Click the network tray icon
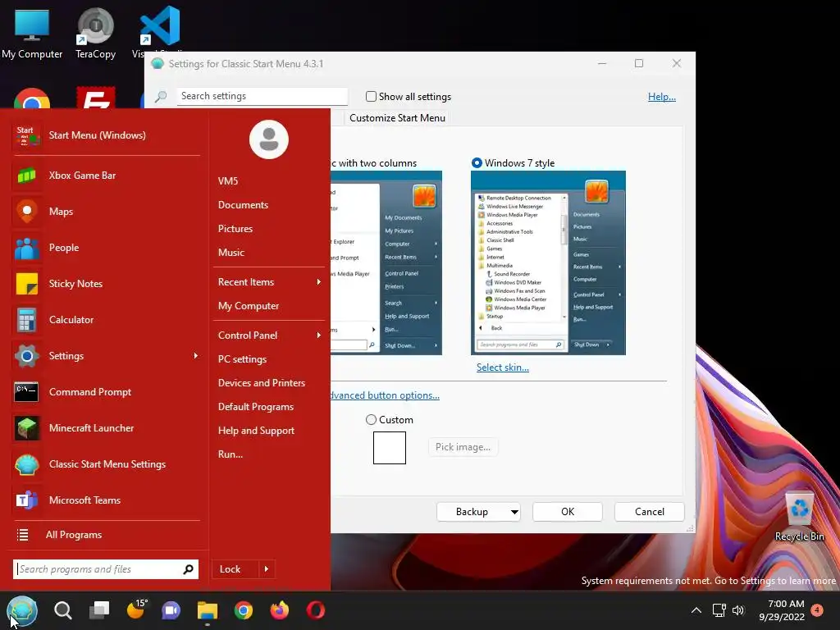Image resolution: width=840 pixels, height=630 pixels. coord(719,610)
